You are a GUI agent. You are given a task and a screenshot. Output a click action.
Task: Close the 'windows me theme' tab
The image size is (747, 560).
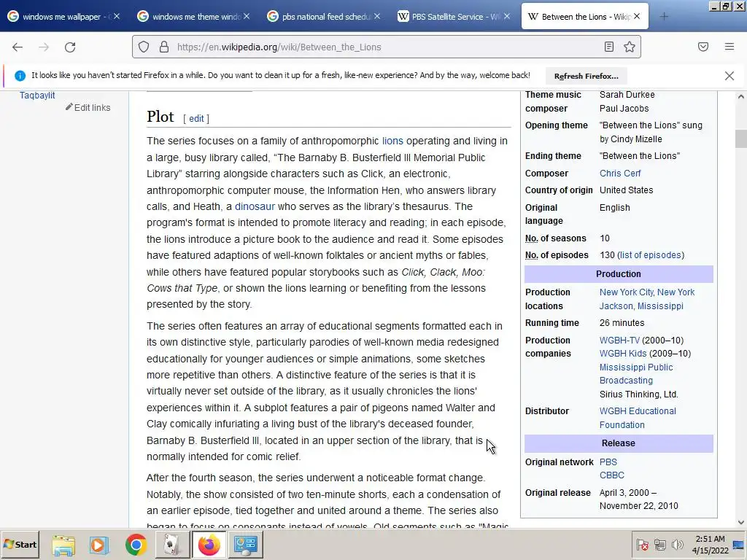(x=247, y=16)
